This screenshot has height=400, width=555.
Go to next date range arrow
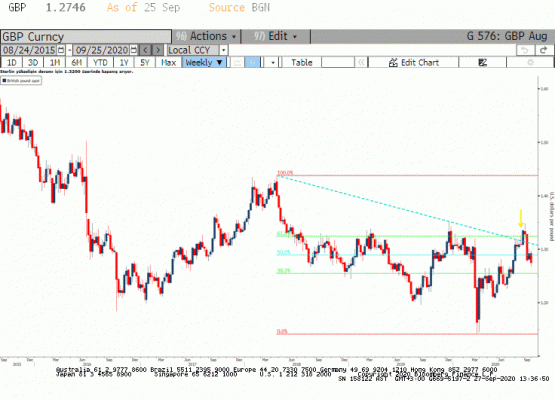158,50
